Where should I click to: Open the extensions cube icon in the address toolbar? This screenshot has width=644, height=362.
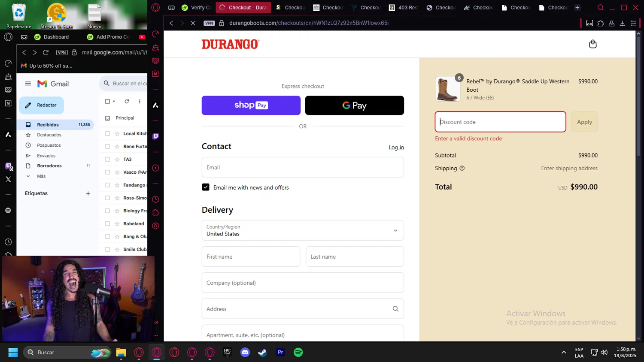click(600, 23)
